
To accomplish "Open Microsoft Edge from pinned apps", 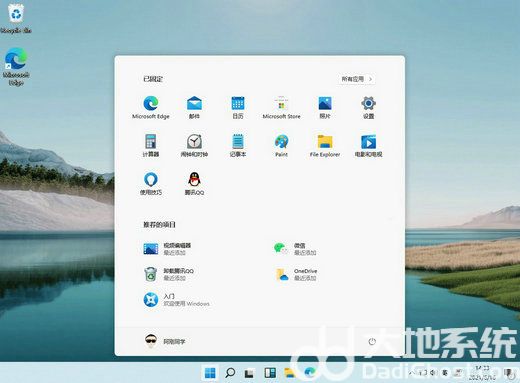I will tap(151, 107).
